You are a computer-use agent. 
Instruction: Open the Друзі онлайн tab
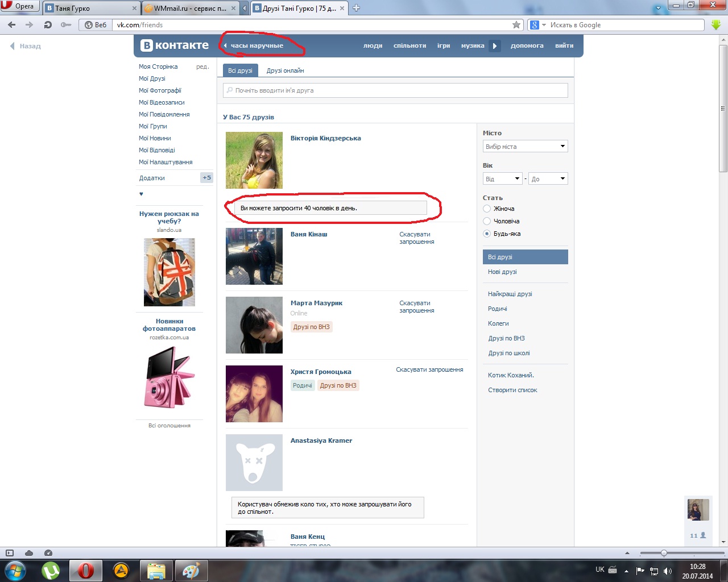(x=286, y=70)
